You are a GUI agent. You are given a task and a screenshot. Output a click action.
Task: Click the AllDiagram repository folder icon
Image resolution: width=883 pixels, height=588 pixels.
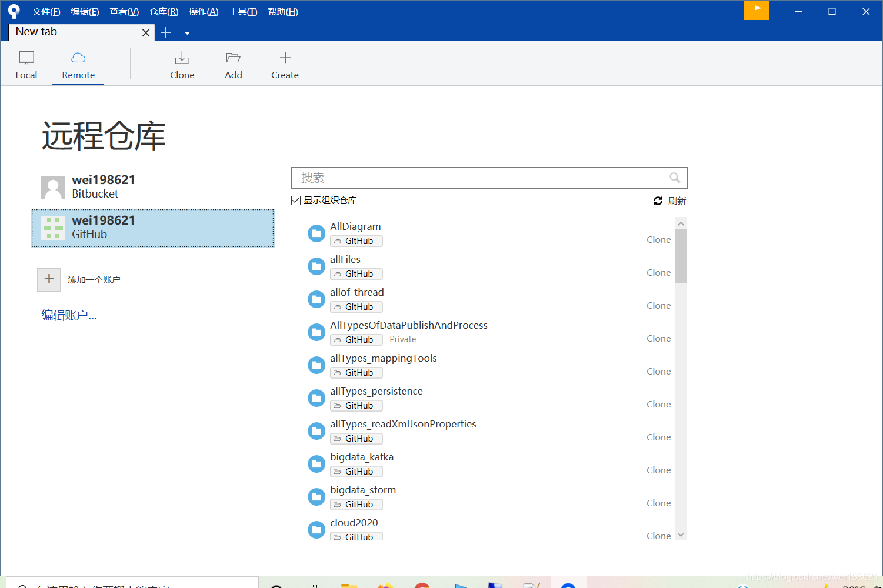316,233
